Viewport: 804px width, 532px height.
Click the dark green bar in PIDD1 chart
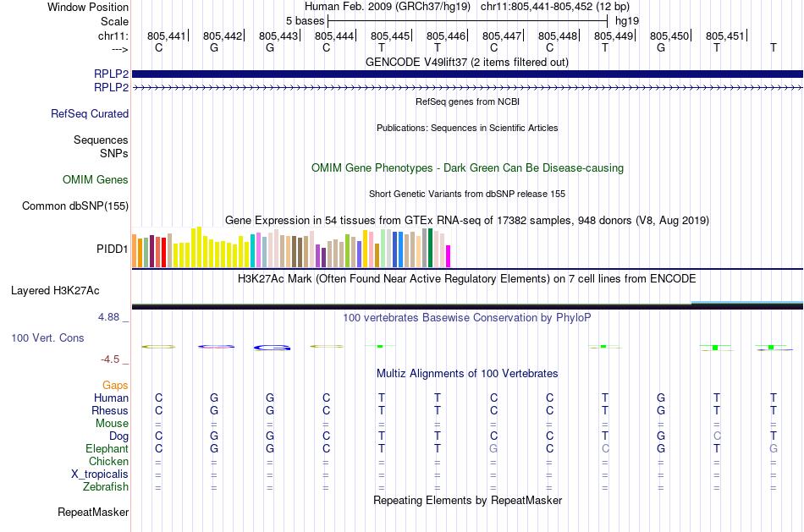tap(430, 248)
